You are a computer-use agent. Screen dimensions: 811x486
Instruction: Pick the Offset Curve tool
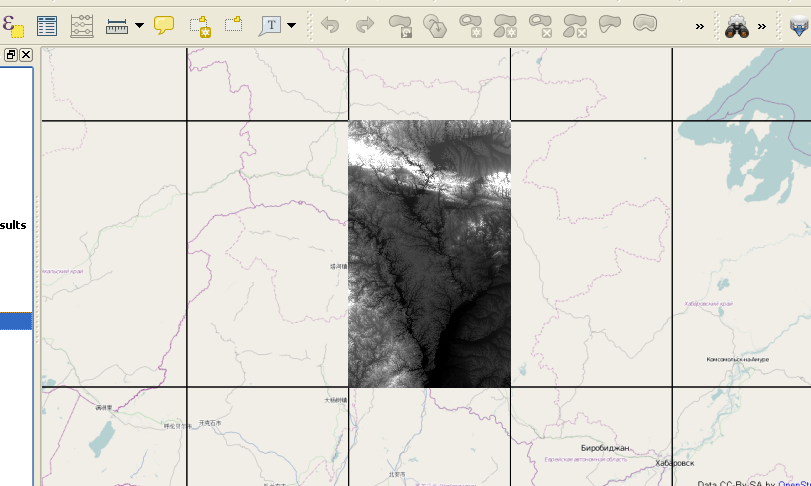click(x=645, y=23)
